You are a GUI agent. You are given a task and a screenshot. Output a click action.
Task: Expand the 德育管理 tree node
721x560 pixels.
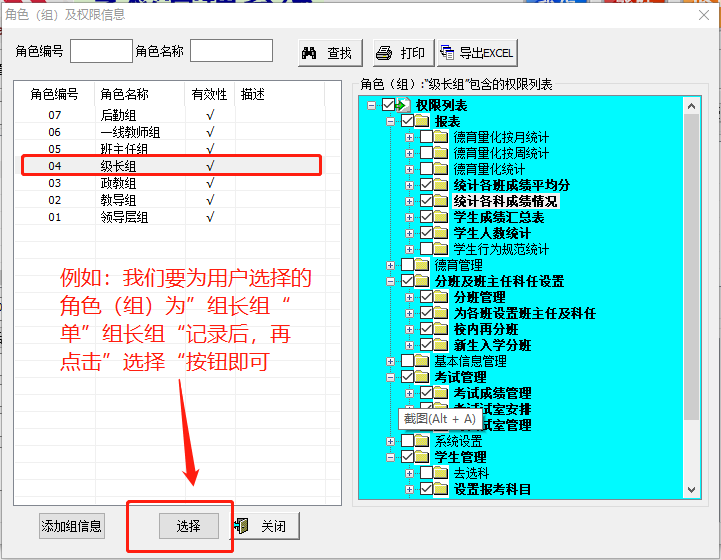coord(390,265)
